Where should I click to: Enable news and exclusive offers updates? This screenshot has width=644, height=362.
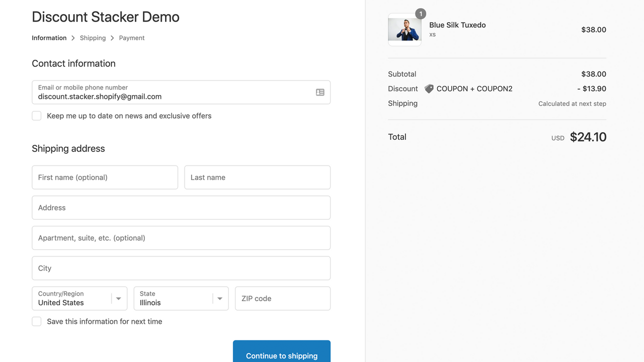[x=36, y=116]
